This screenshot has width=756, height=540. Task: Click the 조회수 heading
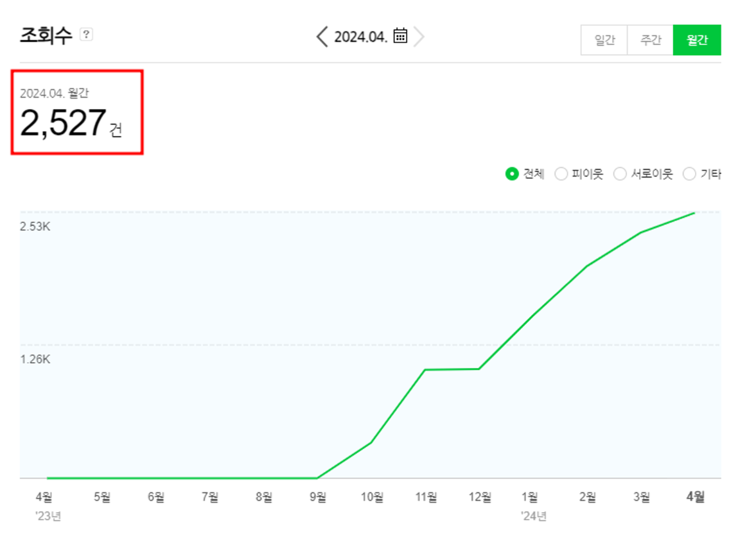[x=46, y=35]
